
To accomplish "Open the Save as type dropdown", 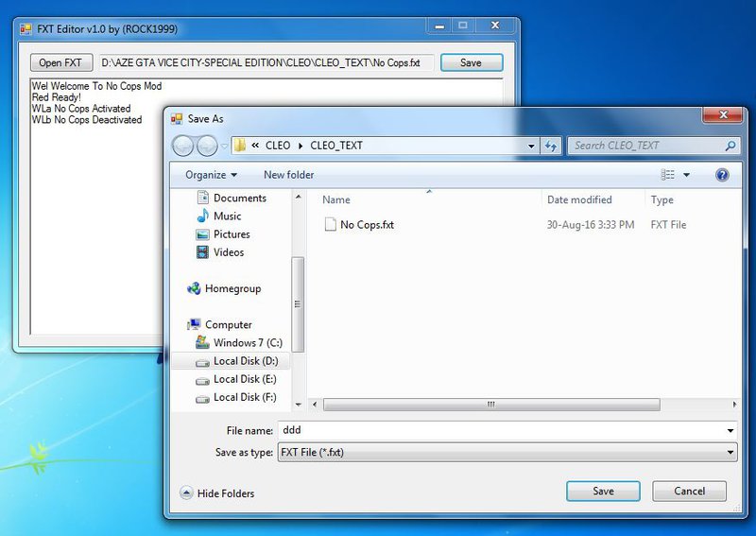I will [x=507, y=453].
